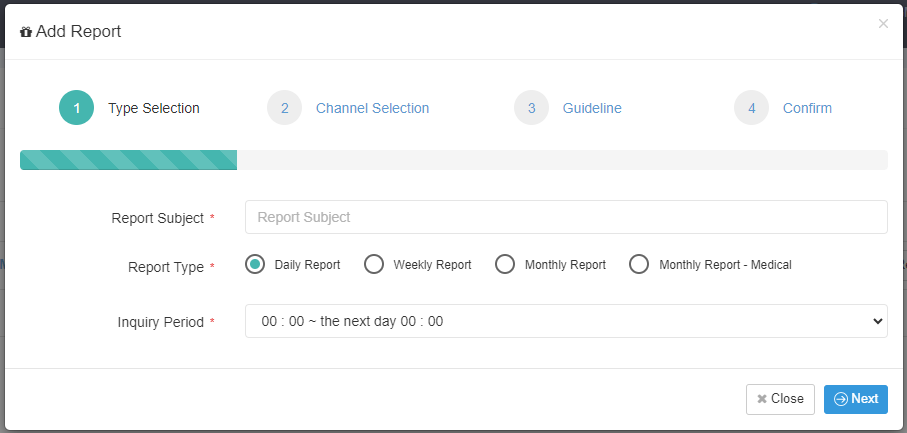
Task: Open the Inquiry Period dropdown
Action: (x=566, y=321)
